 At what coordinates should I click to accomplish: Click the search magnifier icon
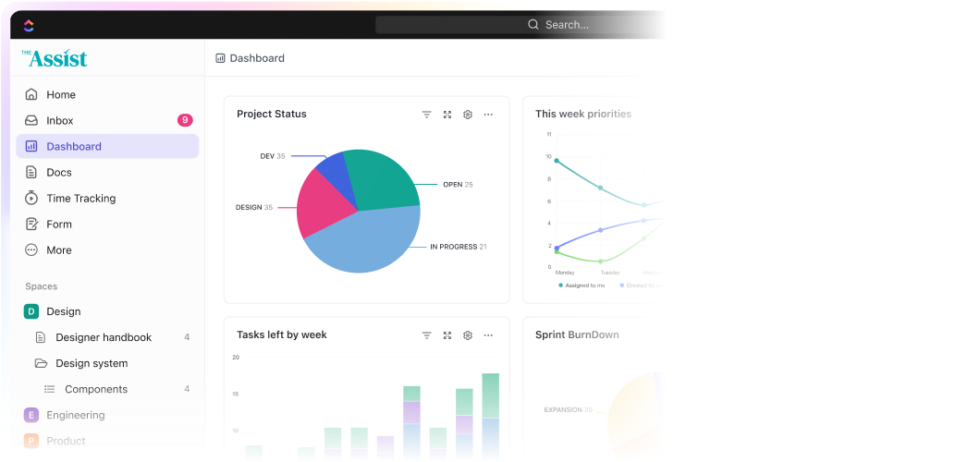tap(533, 25)
